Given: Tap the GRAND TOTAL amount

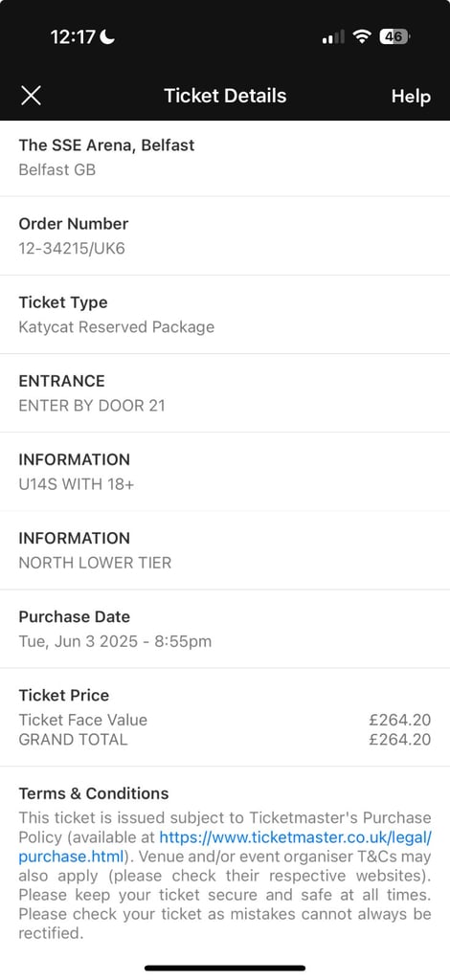Looking at the screenshot, I should pos(400,740).
